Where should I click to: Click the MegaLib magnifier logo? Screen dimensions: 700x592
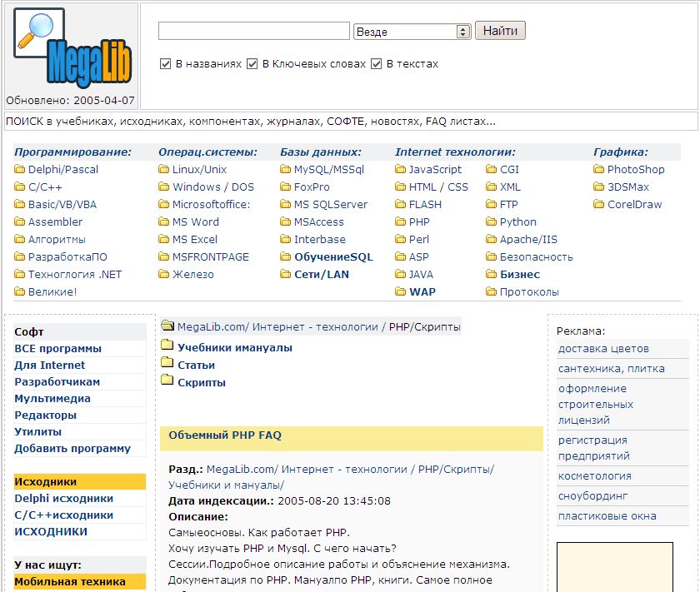(x=72, y=48)
